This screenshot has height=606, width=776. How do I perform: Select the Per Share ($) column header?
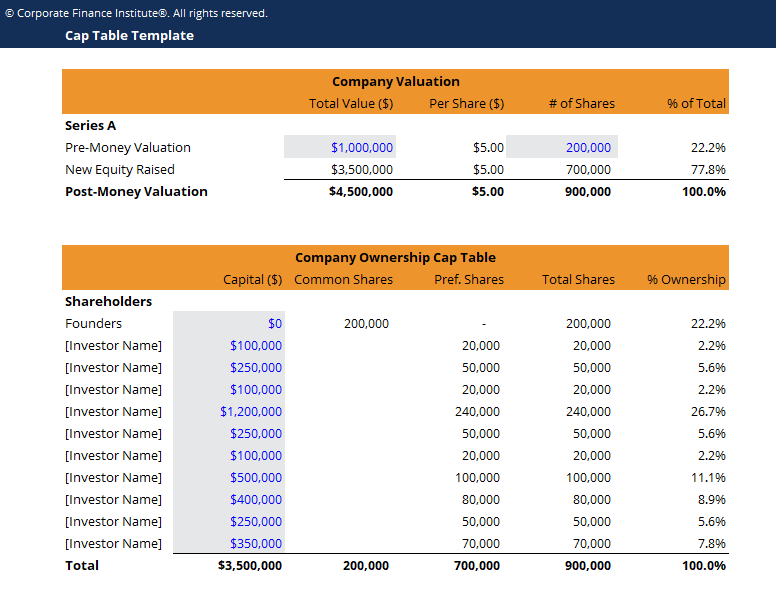point(466,103)
